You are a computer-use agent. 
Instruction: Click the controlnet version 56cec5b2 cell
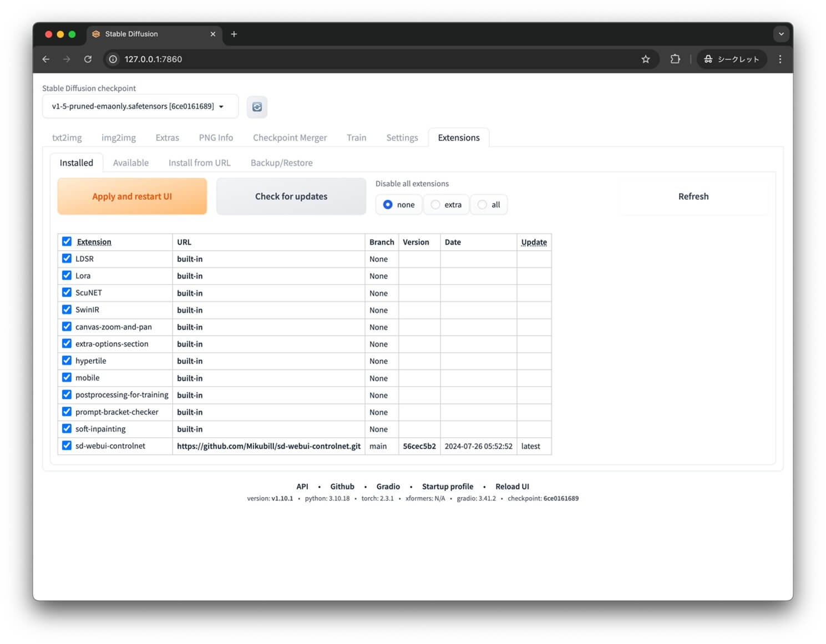(x=419, y=446)
